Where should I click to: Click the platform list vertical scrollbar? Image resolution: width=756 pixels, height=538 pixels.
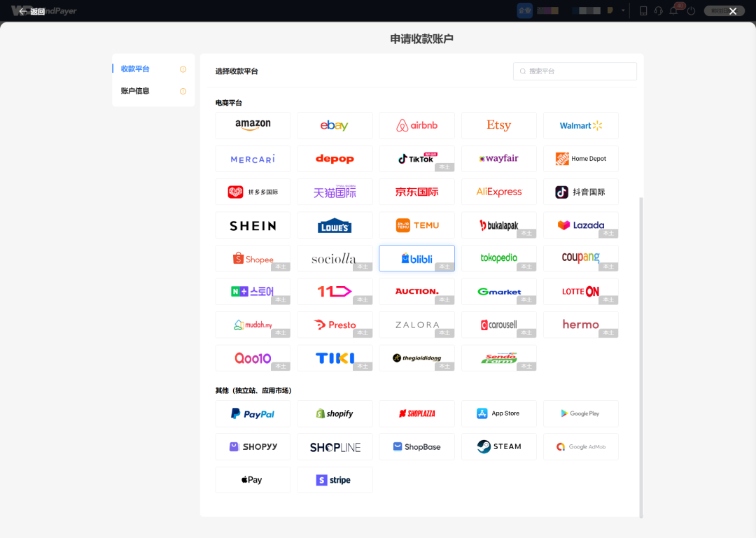(640, 357)
